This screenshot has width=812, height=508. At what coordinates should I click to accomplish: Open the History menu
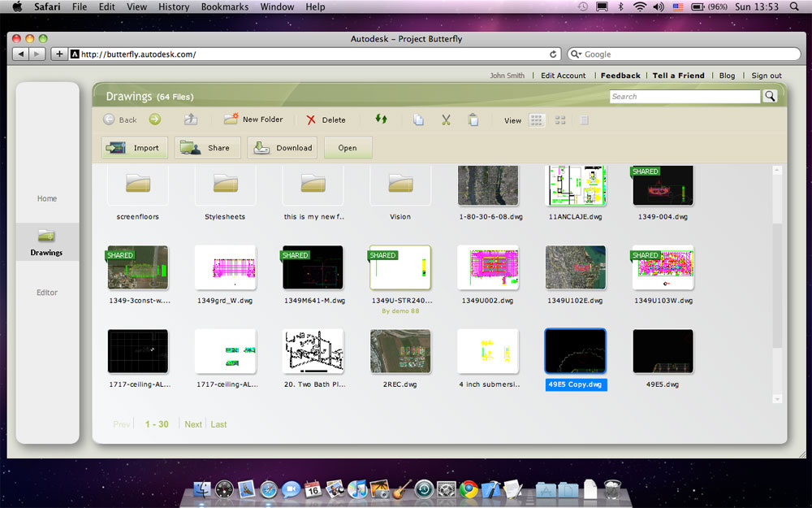[x=174, y=7]
